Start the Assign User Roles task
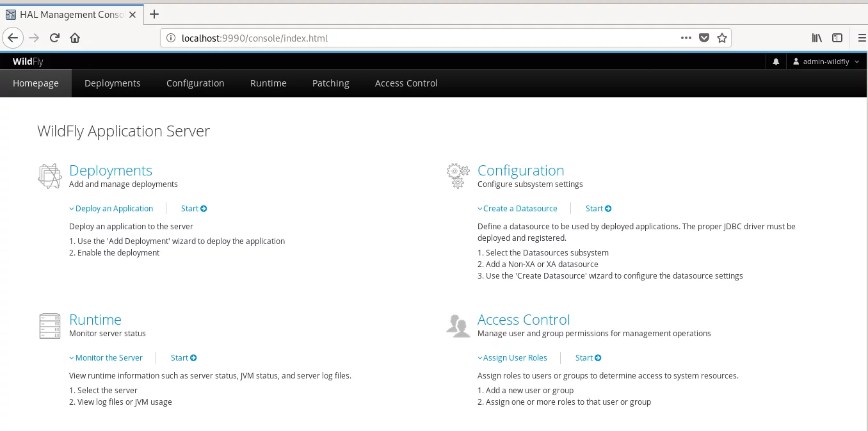Image resolution: width=868 pixels, height=431 pixels. click(x=588, y=357)
